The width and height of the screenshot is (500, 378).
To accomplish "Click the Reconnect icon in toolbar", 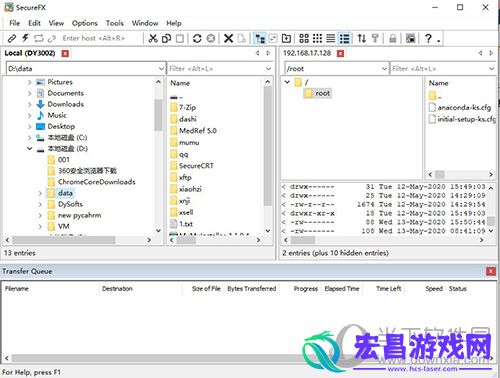I will (x=39, y=38).
